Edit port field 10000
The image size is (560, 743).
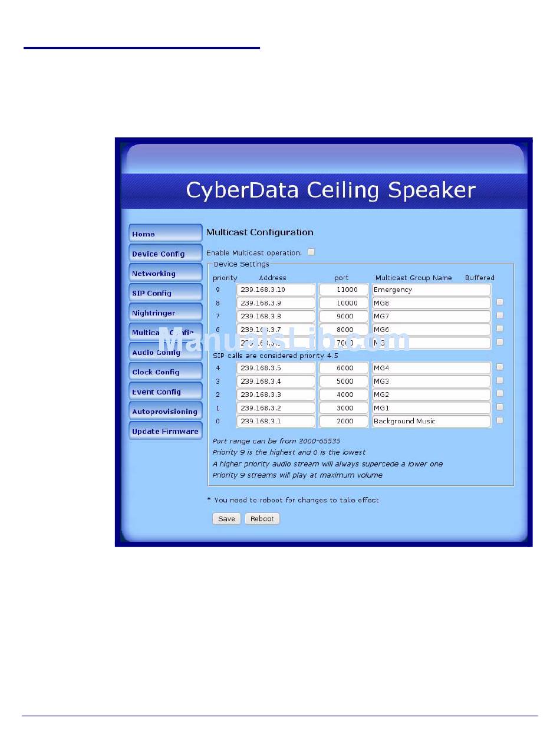tap(344, 303)
